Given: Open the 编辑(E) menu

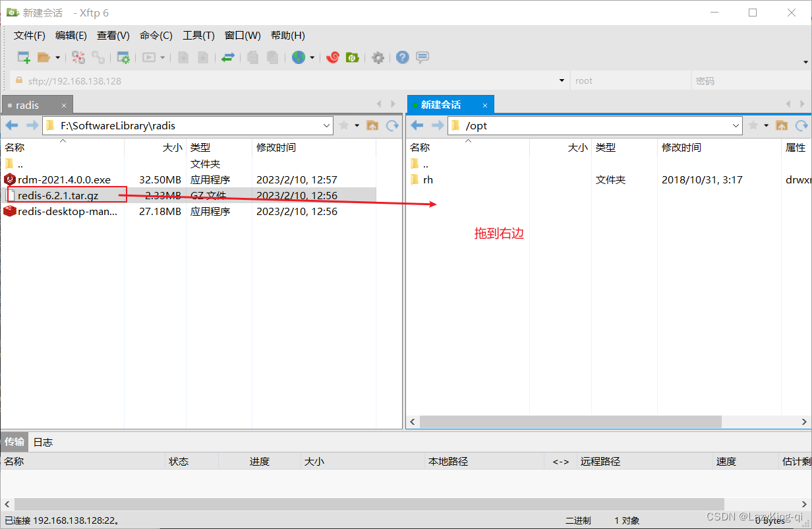Looking at the screenshot, I should pyautogui.click(x=71, y=36).
